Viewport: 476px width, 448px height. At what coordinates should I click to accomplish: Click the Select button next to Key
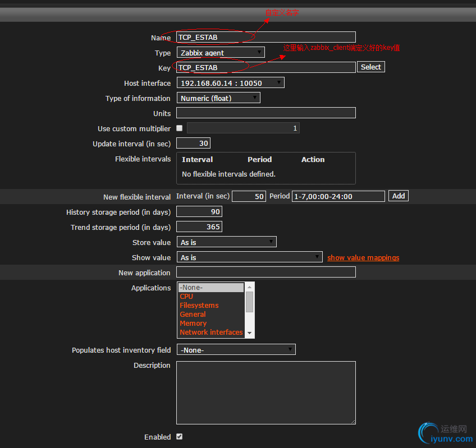pyautogui.click(x=371, y=67)
